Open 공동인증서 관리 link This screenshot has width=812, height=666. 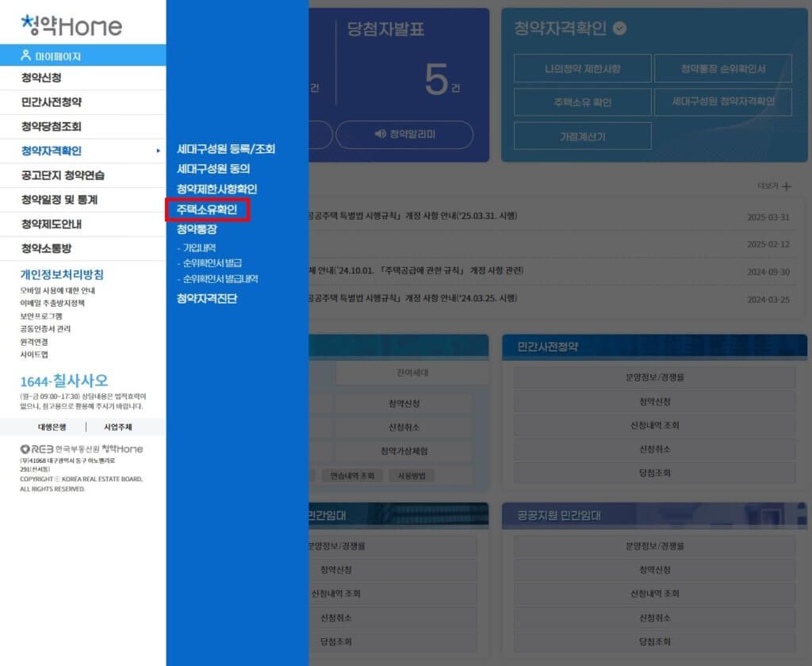45,329
